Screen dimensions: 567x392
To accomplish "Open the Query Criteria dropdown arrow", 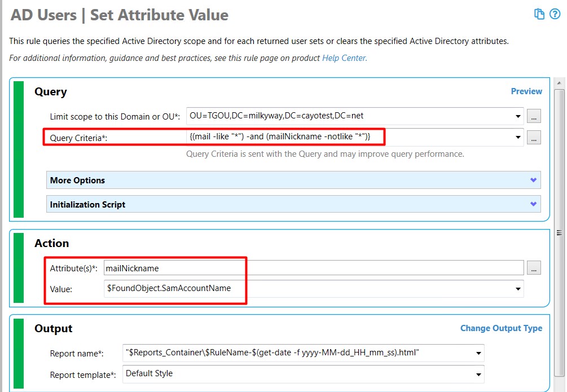I will coord(518,137).
